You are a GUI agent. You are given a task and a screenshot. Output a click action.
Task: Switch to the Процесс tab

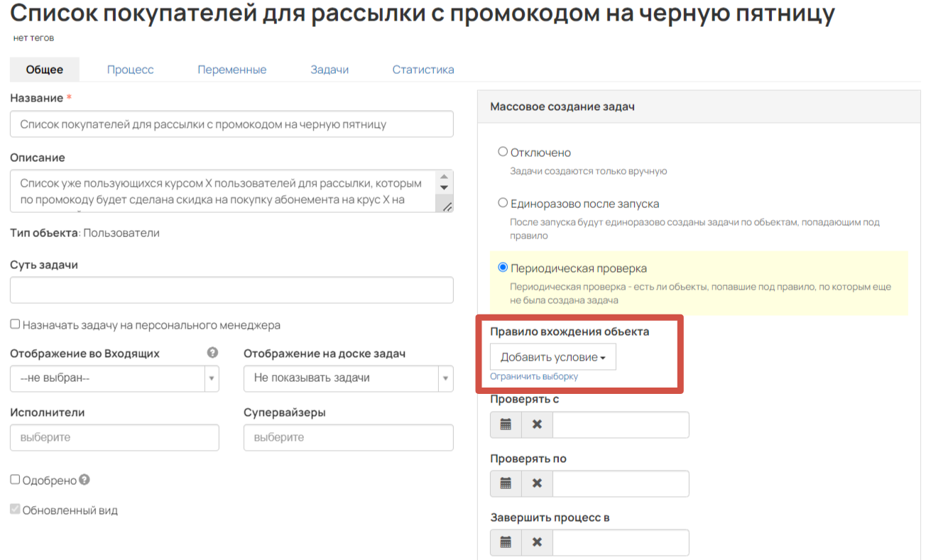pos(131,70)
